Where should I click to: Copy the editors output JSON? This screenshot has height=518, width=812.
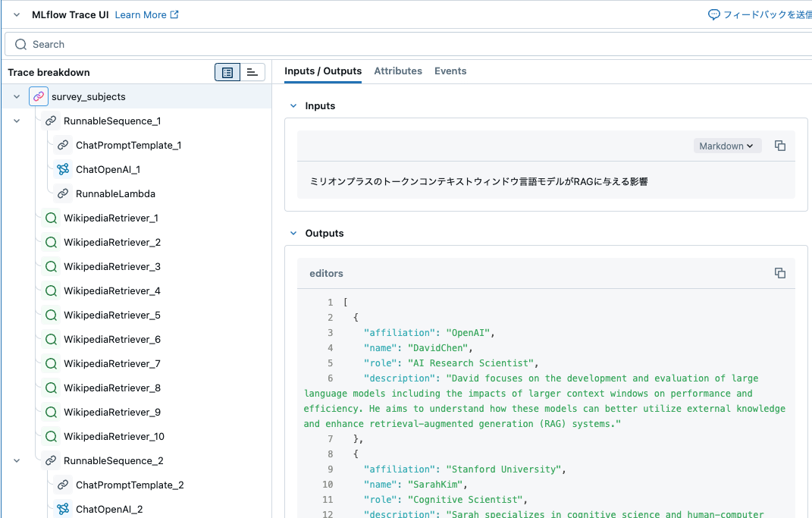point(780,273)
